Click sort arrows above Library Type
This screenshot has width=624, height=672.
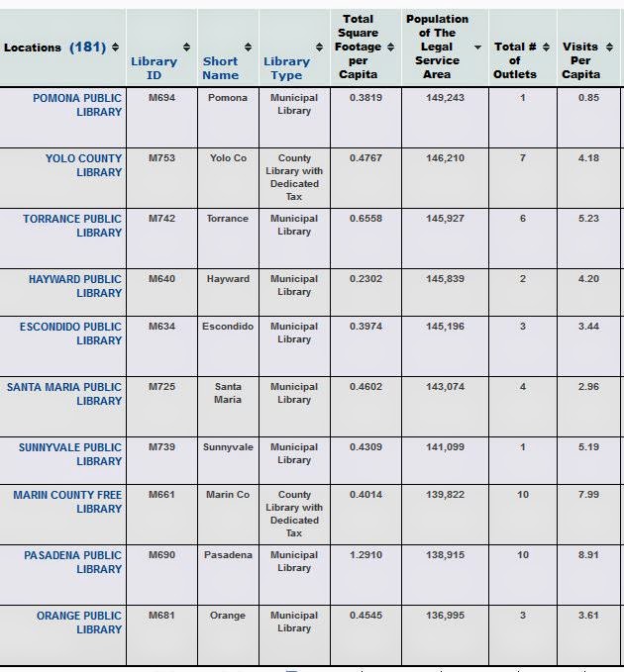pos(319,48)
